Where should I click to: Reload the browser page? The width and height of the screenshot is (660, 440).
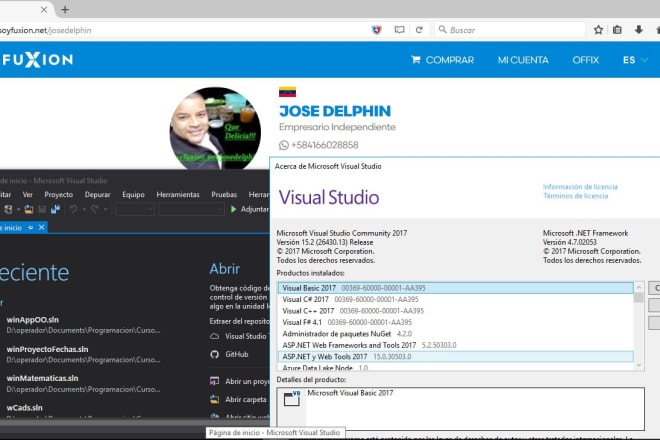point(419,30)
